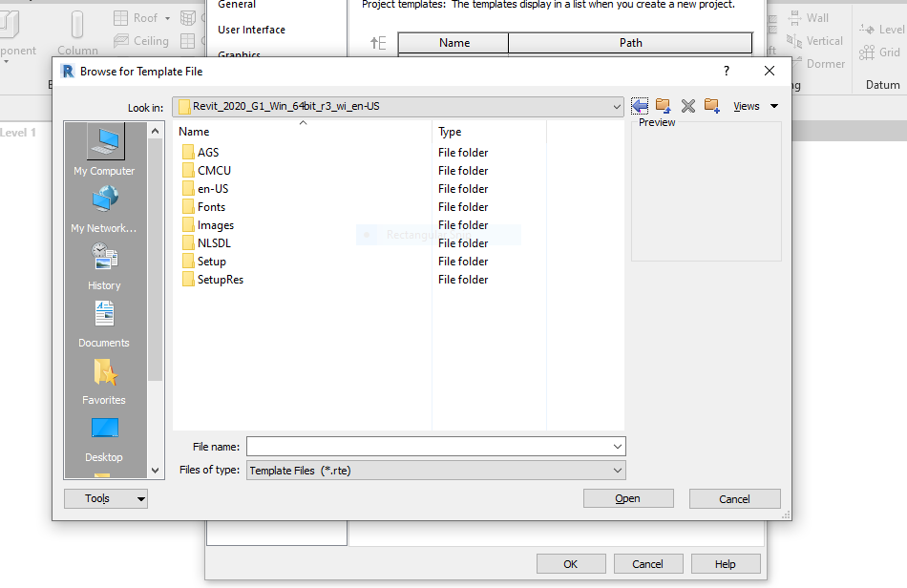Click Cancel in the Options dialog

[648, 564]
